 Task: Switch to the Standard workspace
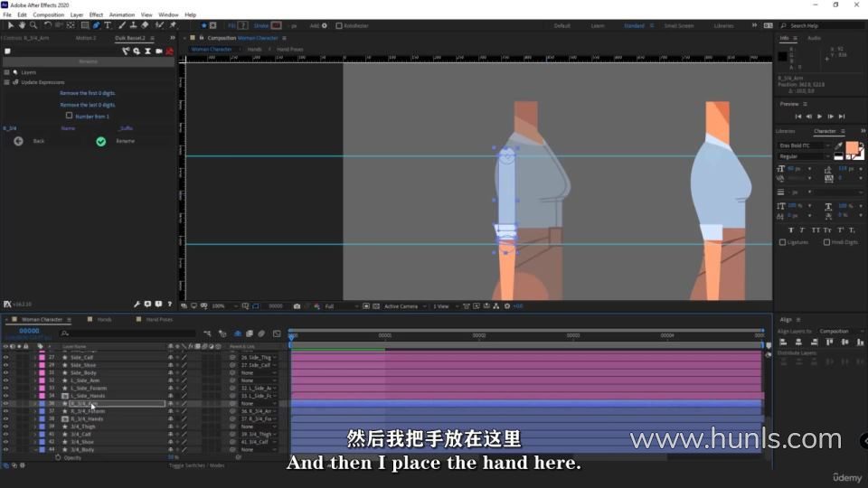(x=634, y=25)
